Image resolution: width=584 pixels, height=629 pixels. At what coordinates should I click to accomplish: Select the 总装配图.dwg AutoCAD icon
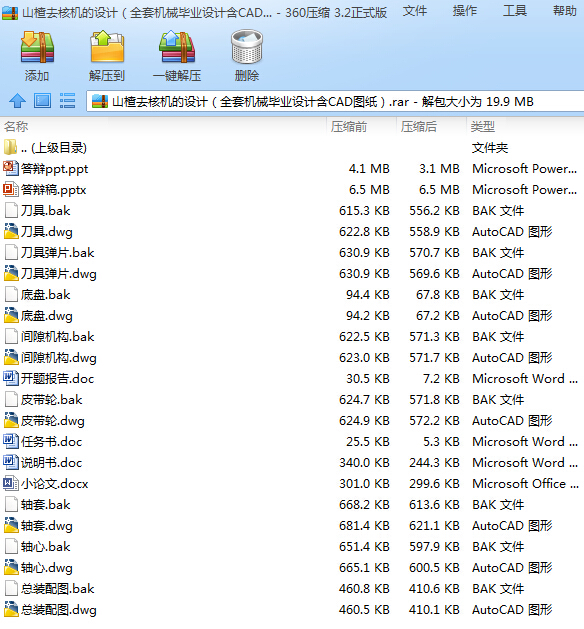[x=11, y=609]
